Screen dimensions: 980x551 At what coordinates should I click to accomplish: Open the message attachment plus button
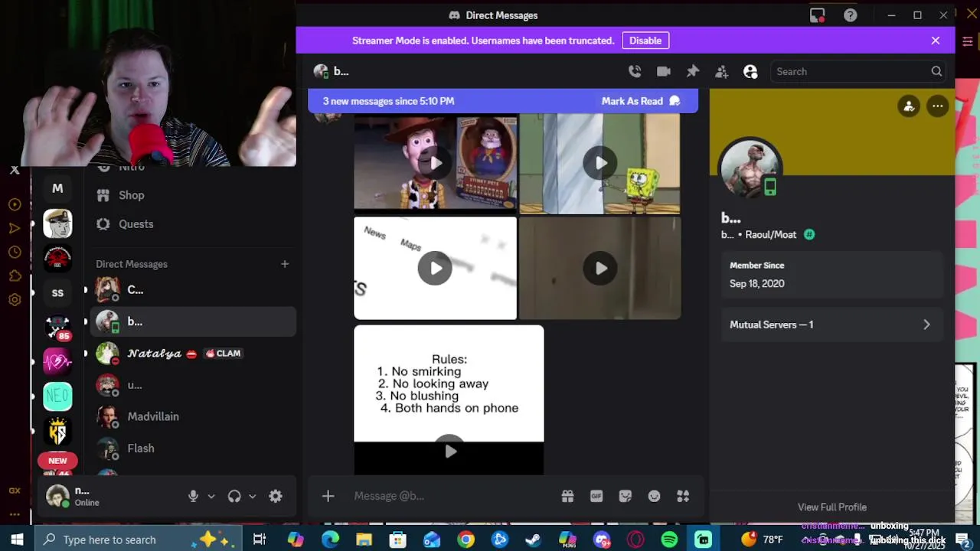pos(328,496)
